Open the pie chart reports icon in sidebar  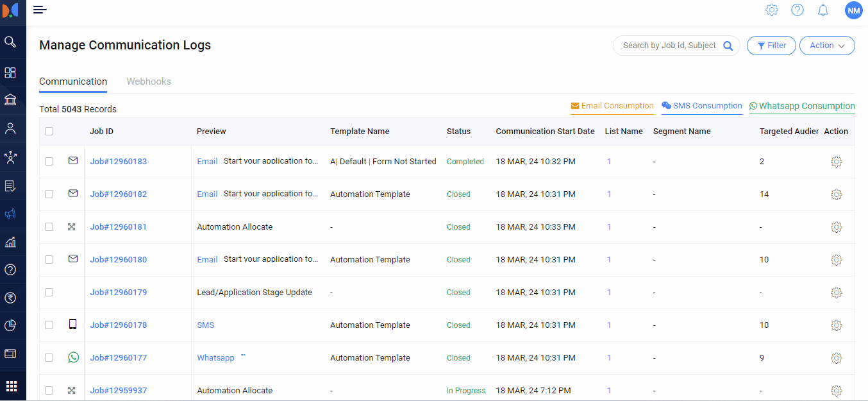(x=10, y=326)
